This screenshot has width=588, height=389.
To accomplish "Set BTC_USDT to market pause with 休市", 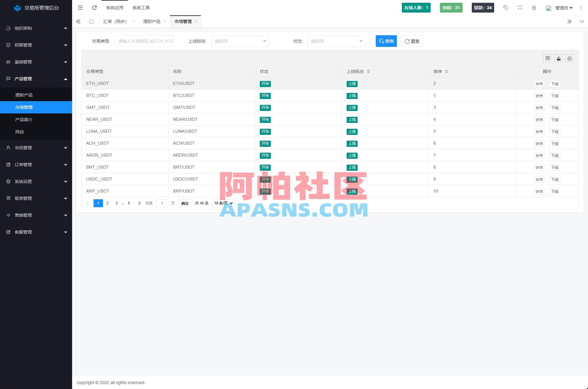I will tap(539, 95).
